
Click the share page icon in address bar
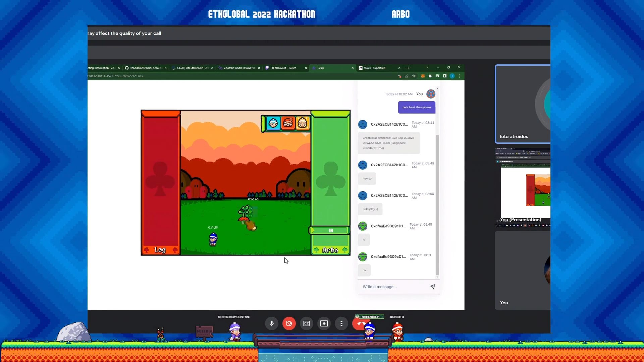tap(407, 76)
